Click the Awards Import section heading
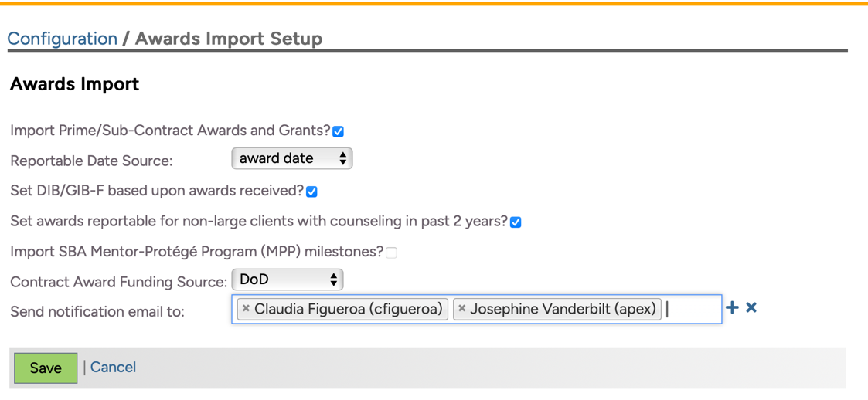The image size is (868, 400). 74,84
